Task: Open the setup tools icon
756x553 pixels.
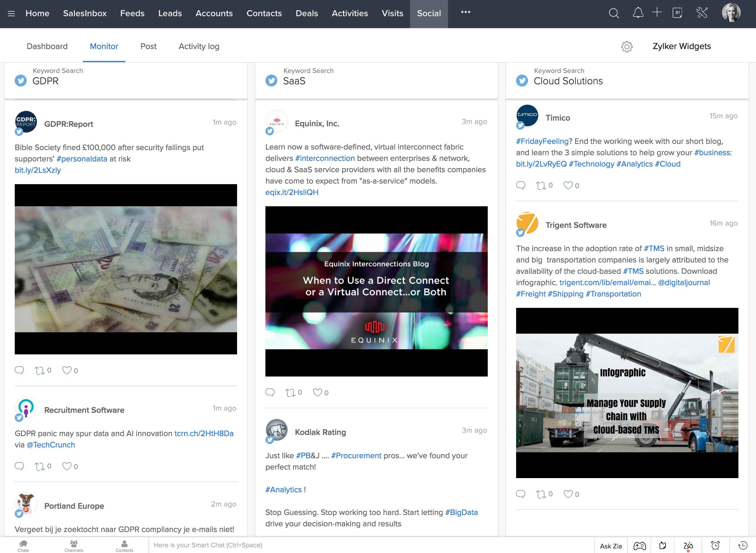Action: coord(702,13)
